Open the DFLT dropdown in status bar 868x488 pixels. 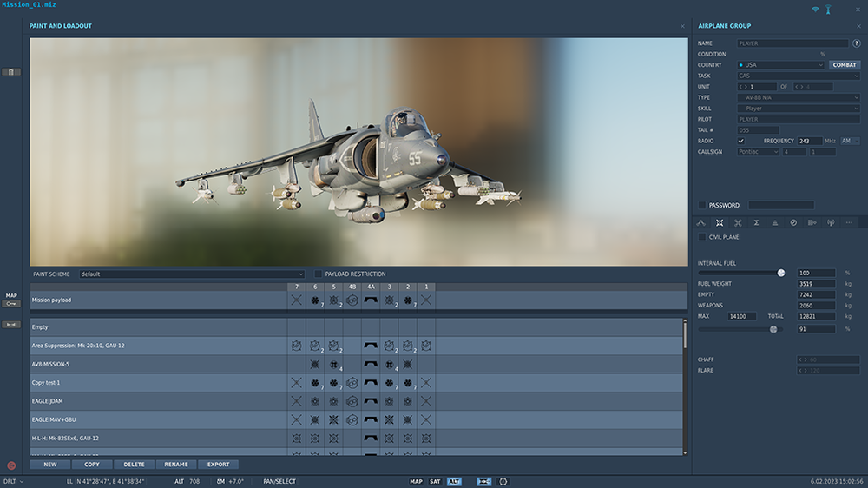pos(13,481)
